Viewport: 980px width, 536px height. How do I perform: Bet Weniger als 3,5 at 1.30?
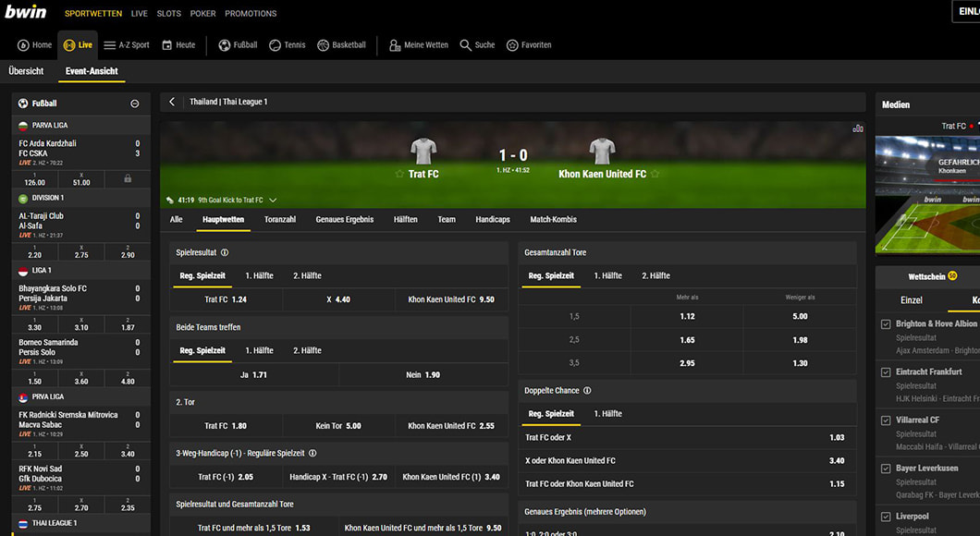(800, 363)
